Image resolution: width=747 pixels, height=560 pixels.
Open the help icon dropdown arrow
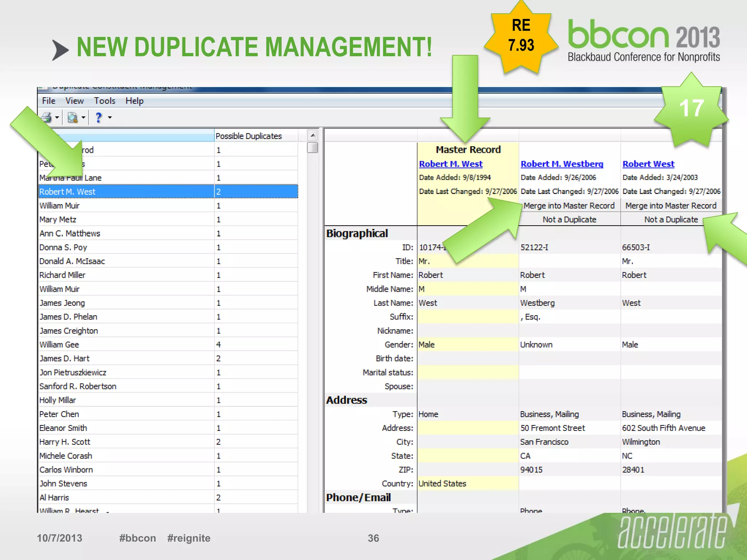(x=110, y=117)
